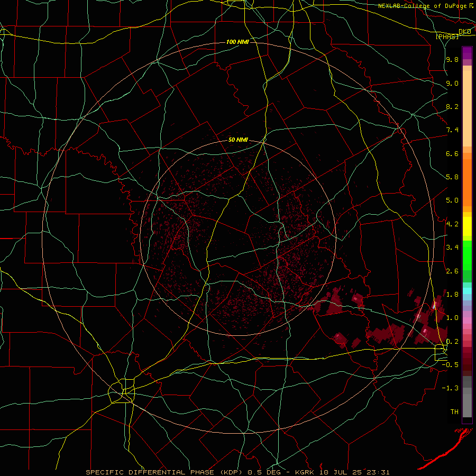Click the 4.2 scale value
Viewport: 476px width, 476px height.
[452, 224]
